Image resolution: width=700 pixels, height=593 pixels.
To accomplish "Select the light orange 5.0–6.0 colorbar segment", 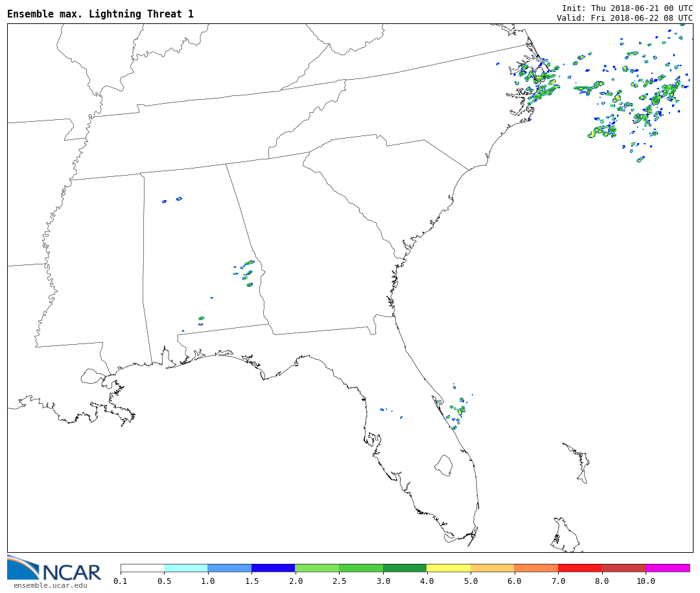I will coord(493,568).
